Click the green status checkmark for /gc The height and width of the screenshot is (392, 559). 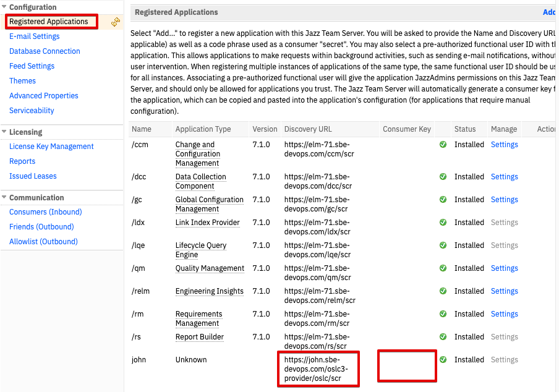(x=443, y=200)
